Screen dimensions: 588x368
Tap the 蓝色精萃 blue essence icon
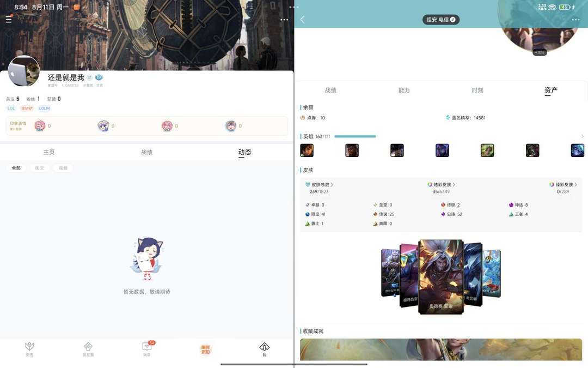(x=448, y=118)
